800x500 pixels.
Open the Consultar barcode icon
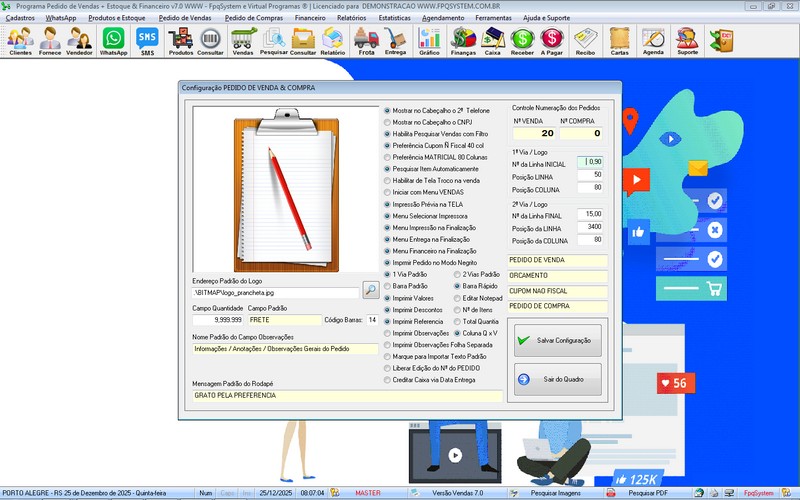[x=210, y=41]
